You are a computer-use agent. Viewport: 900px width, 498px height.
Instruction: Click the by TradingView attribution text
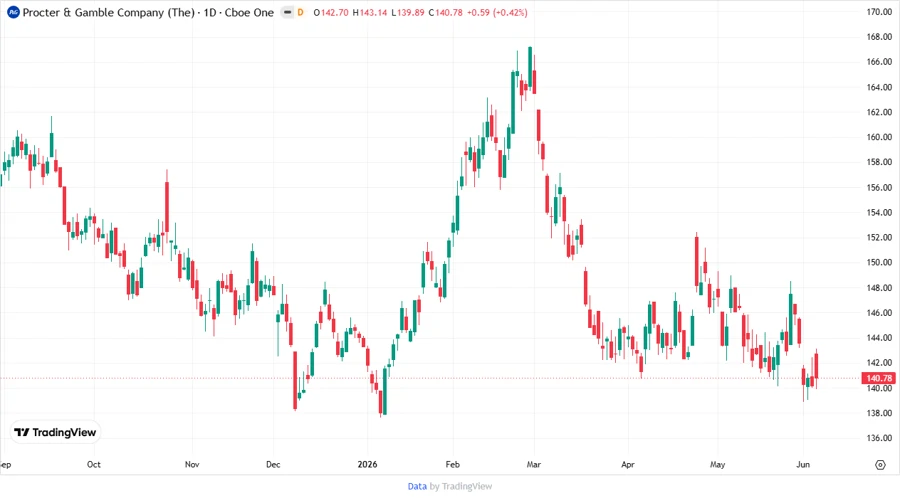click(x=461, y=487)
